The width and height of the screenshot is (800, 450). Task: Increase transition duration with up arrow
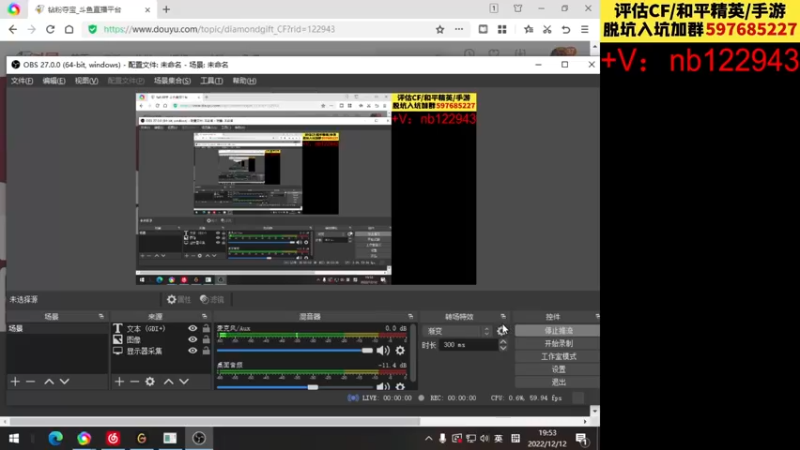[503, 342]
